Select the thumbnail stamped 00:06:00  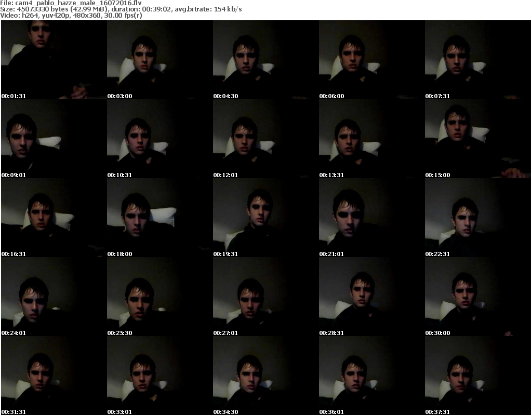tap(371, 60)
